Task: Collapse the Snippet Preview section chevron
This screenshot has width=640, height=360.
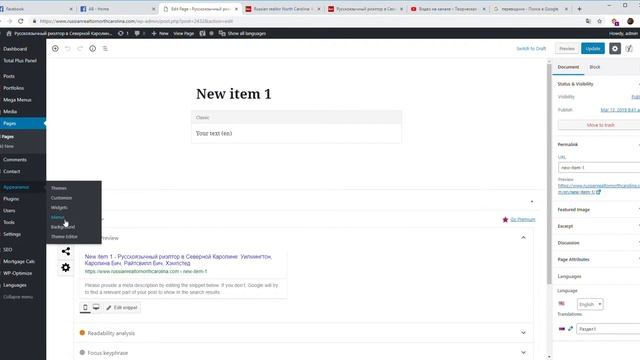Action: pyautogui.click(x=523, y=238)
